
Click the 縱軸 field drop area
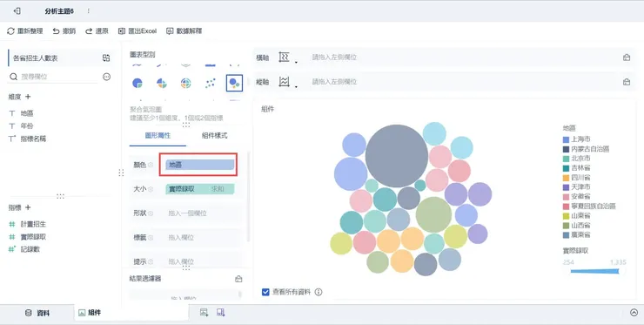click(462, 82)
